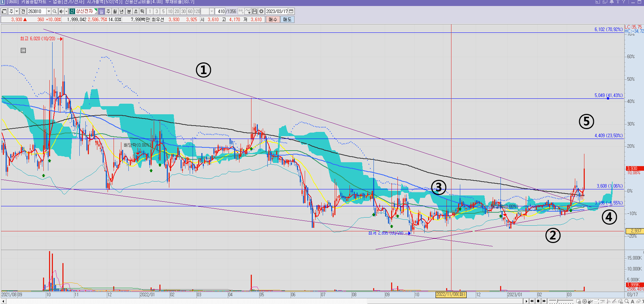644x304 pixels.
Task: Select the weekly '주' period toggle
Action: pyautogui.click(x=108, y=11)
